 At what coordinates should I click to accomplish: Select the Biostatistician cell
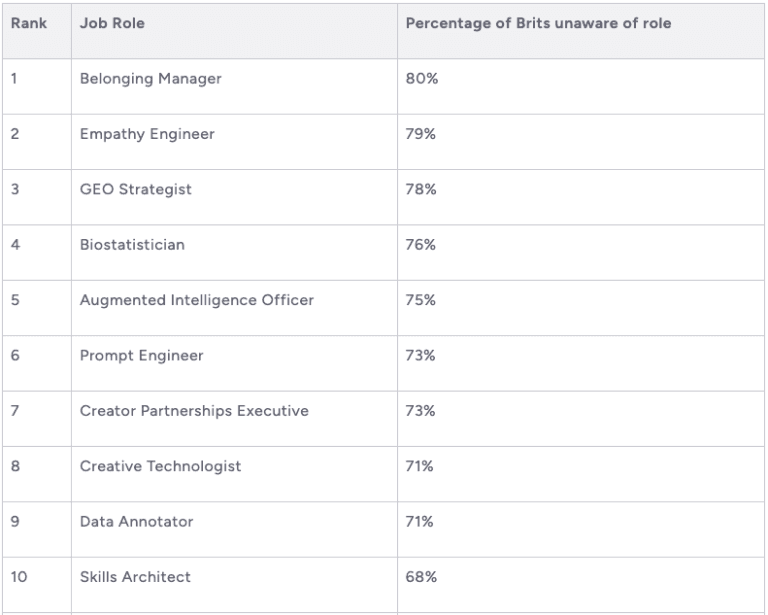click(132, 245)
